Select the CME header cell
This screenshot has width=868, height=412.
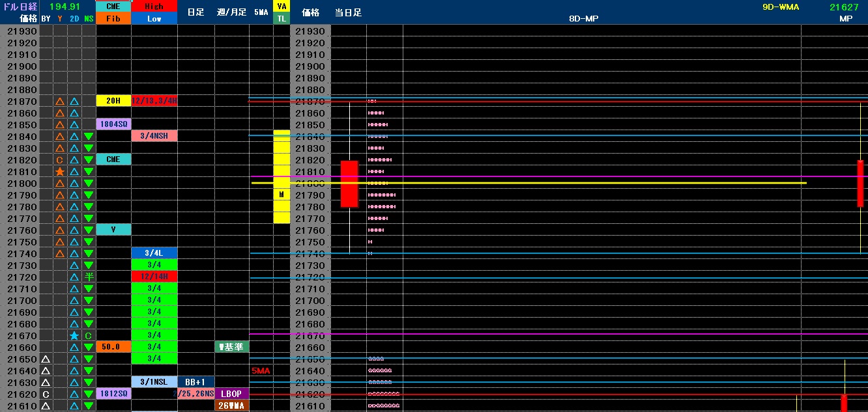(x=113, y=7)
